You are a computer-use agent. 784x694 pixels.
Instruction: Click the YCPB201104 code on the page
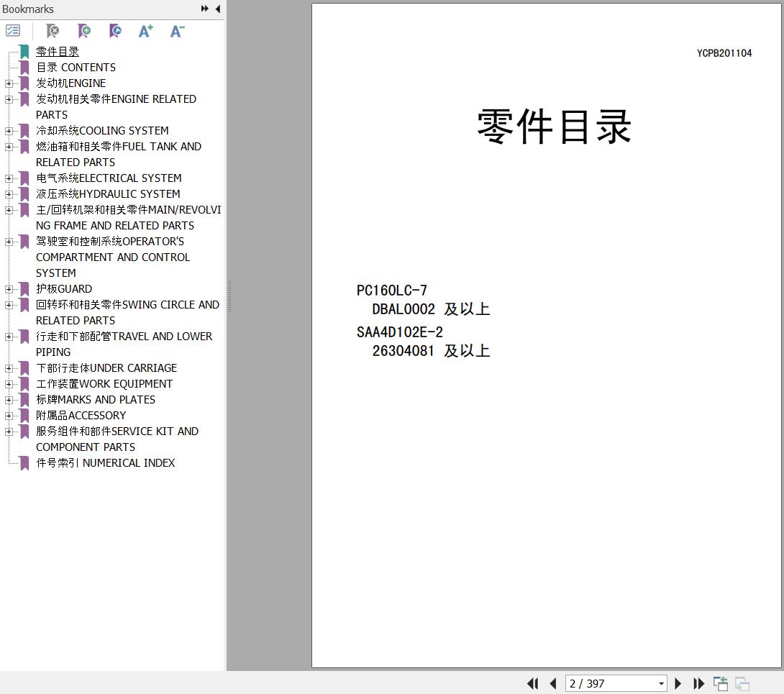coord(724,53)
